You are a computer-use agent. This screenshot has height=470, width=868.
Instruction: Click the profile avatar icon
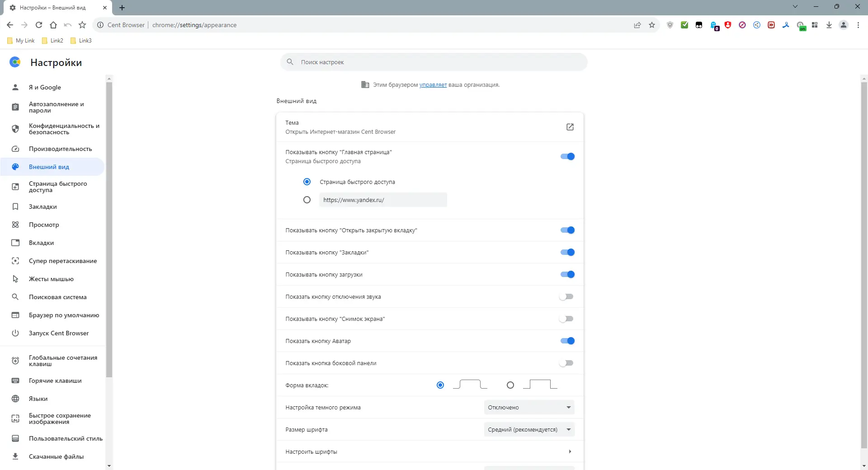[x=844, y=25]
